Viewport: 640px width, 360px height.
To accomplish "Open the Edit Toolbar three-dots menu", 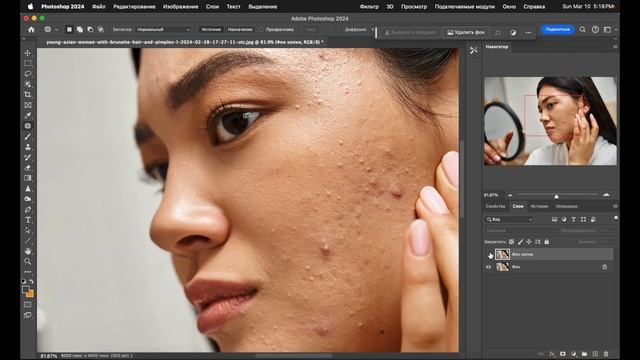I will click(28, 271).
